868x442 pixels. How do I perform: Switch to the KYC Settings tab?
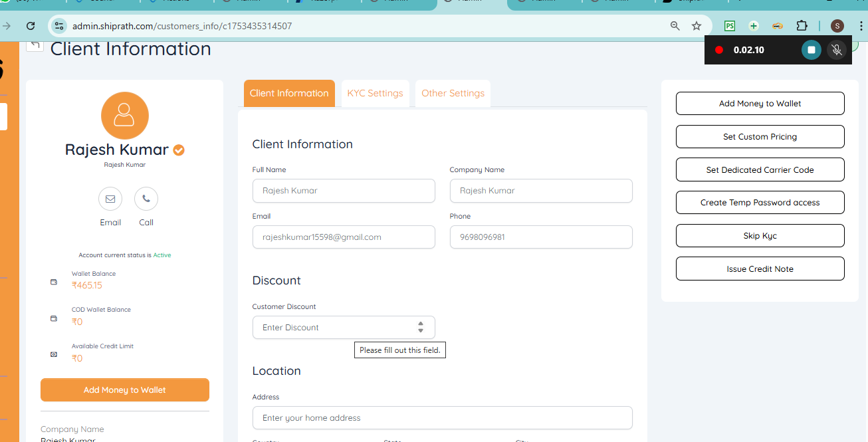pyautogui.click(x=376, y=93)
